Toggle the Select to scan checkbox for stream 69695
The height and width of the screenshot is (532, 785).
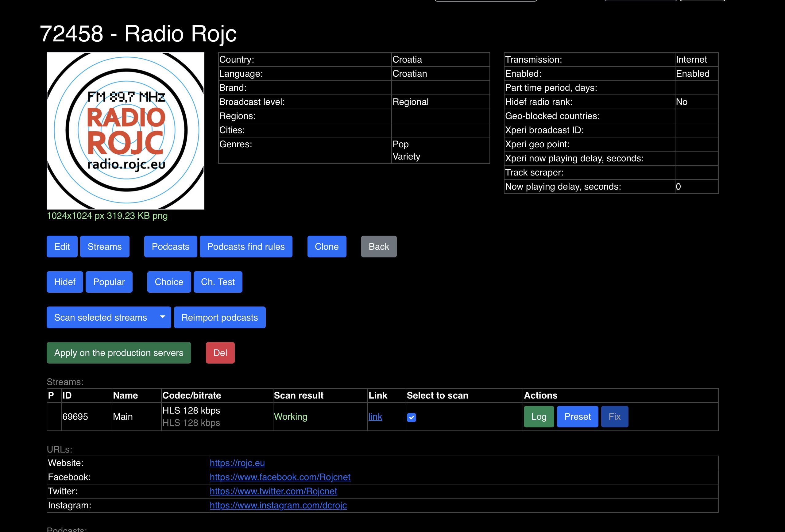pyautogui.click(x=412, y=418)
